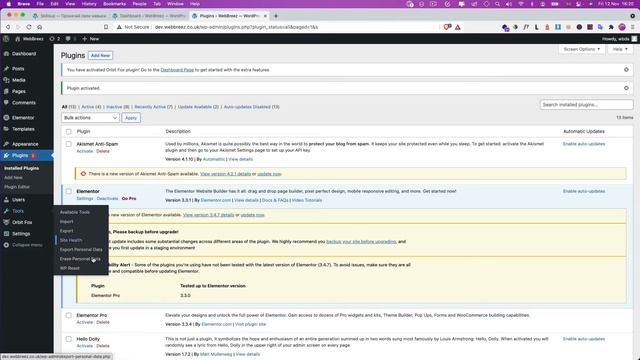640x360 pixels.
Task: Expand Screen Options panel
Action: pyautogui.click(x=582, y=49)
